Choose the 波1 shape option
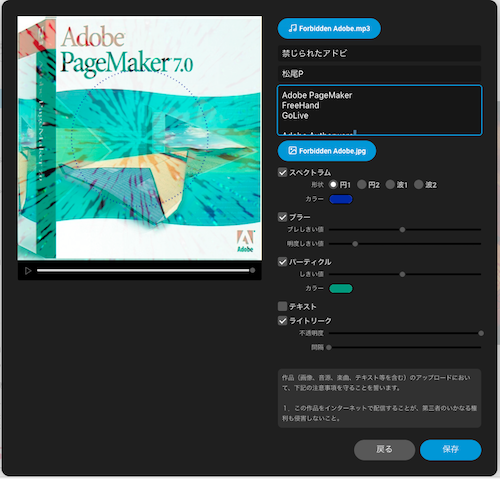The height and width of the screenshot is (479, 500). (x=390, y=184)
